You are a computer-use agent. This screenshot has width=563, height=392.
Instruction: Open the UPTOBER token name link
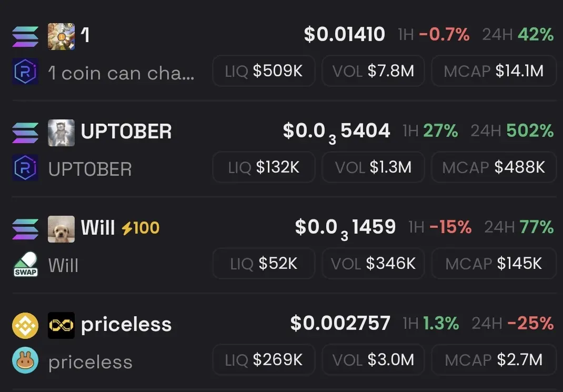coord(126,132)
